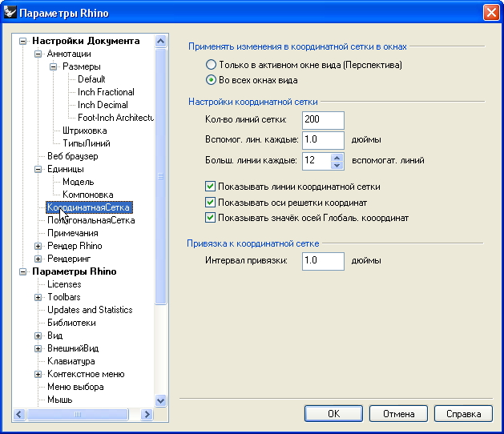Screen dimensions: 504x434
Task: Click the tree's scroll up arrow
Action: pos(160,41)
